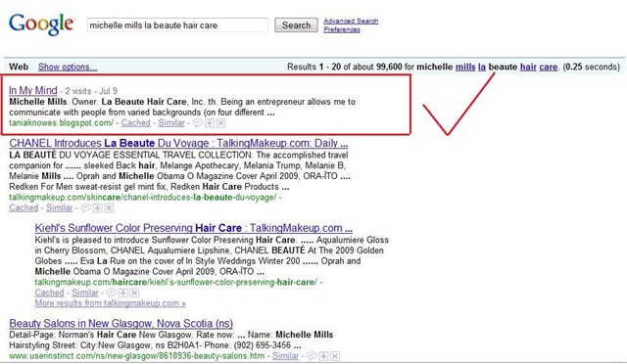The image size is (627, 364).
Task: Promote the Kiehl's Sunflower result
Action: tap(123, 293)
